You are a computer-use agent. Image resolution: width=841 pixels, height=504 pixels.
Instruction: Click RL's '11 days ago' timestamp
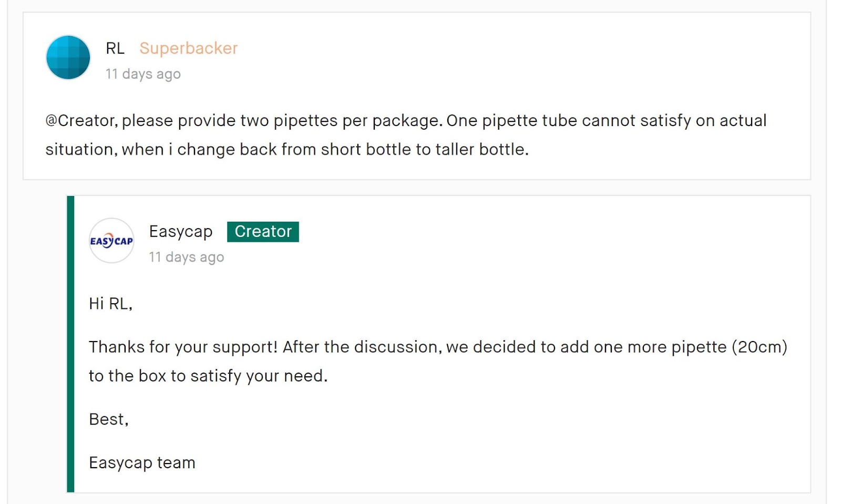[143, 74]
